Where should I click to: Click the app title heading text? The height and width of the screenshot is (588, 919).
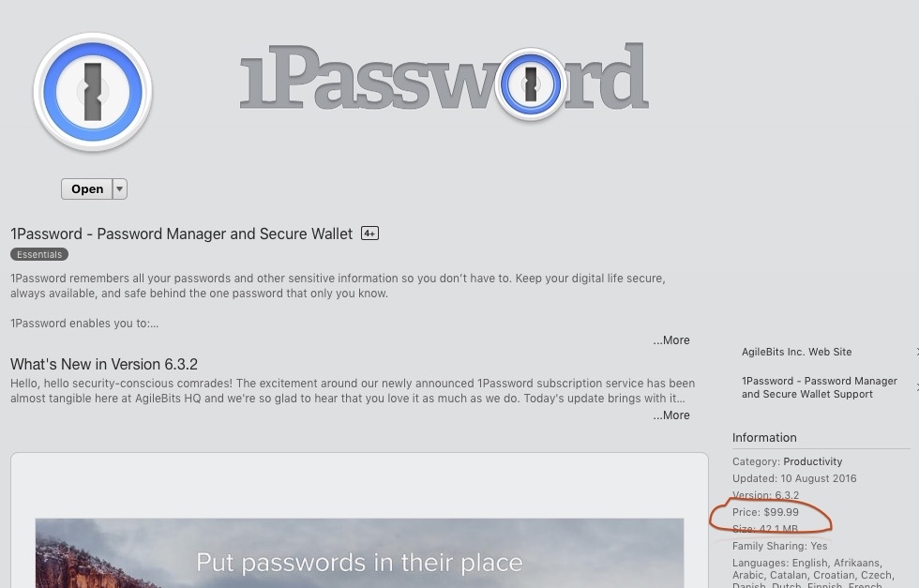coord(182,234)
